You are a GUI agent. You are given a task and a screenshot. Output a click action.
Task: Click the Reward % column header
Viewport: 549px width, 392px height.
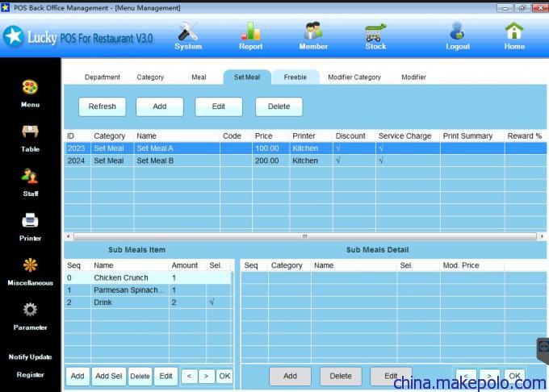(x=525, y=136)
